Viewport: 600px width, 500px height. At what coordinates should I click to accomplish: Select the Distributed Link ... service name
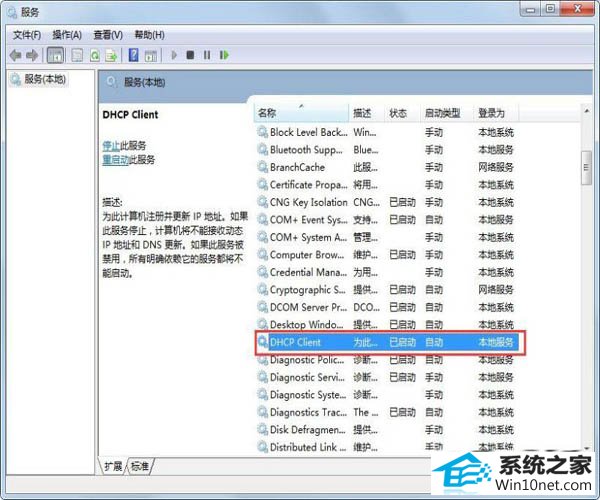pyautogui.click(x=308, y=447)
